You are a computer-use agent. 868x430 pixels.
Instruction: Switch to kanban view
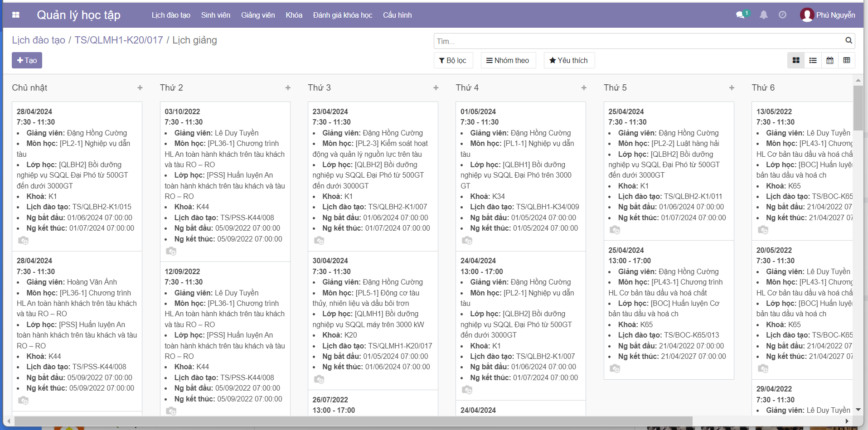pos(796,60)
